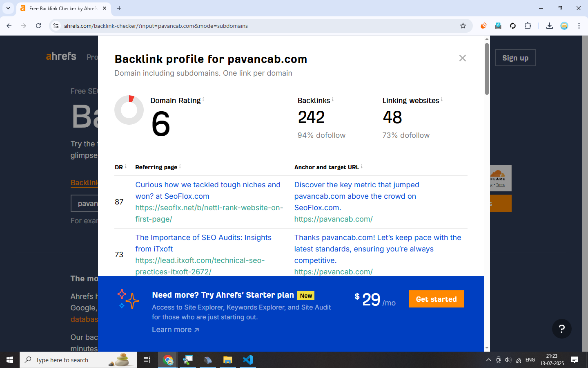The width and height of the screenshot is (588, 368).
Task: Click the Backlinks info icon
Action: 332,99
